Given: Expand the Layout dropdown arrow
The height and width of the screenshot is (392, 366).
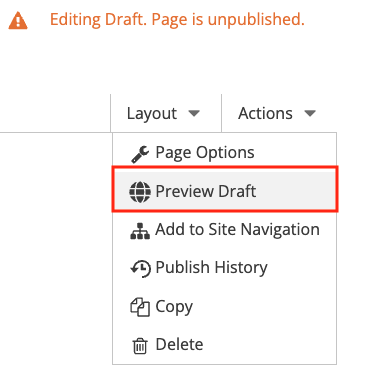Looking at the screenshot, I should (194, 114).
